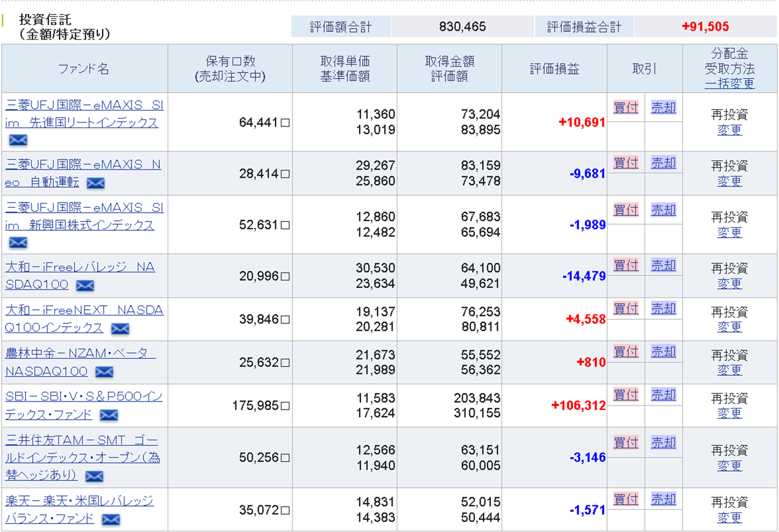Click mail icon for iFreeNEXT NASDAQ100インデックス
Screen dimensions: 779x532
pos(120,329)
